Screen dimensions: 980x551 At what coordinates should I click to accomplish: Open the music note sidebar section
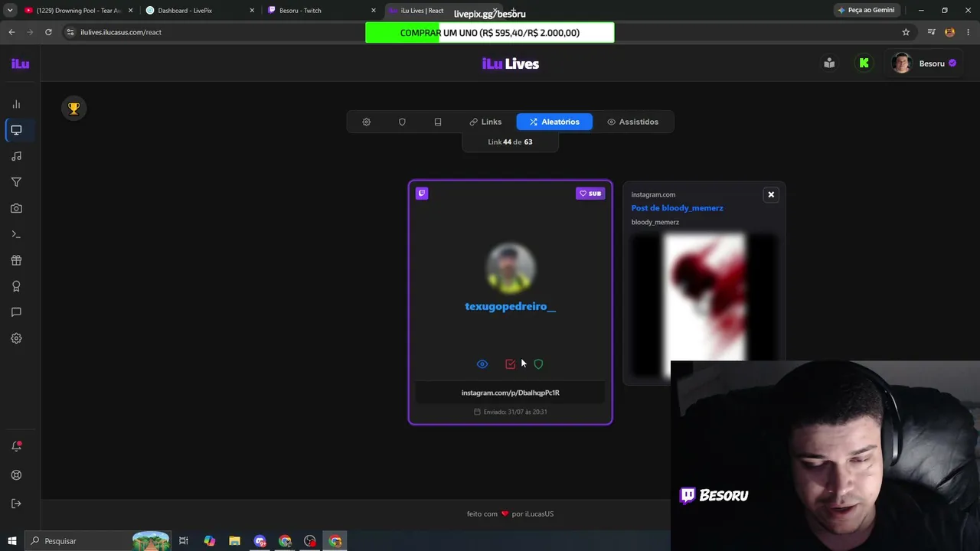[16, 156]
